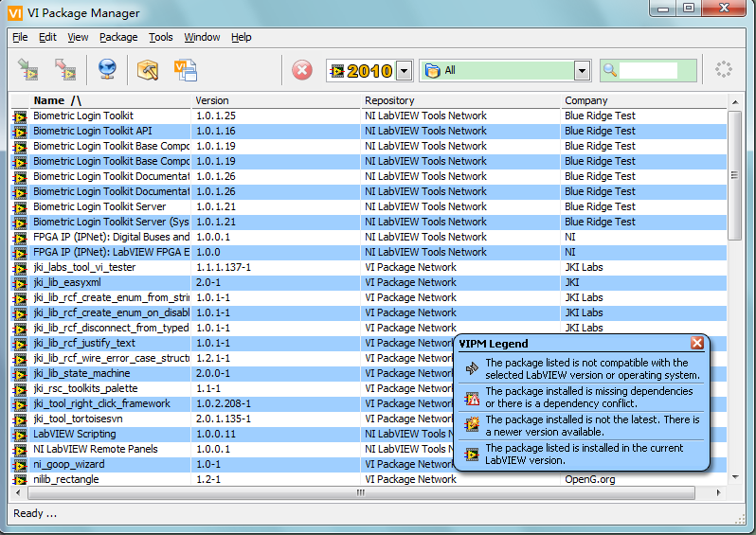Click the magnifier search icon
756x535 pixels.
610,70
